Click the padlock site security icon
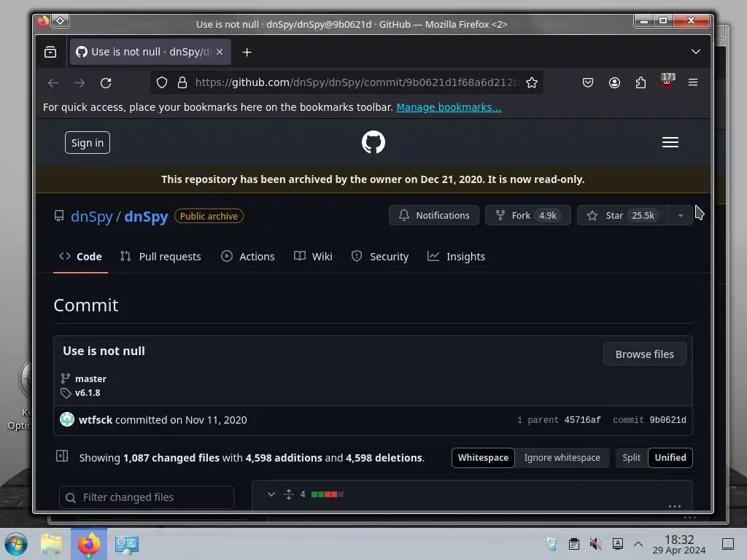 (x=182, y=82)
